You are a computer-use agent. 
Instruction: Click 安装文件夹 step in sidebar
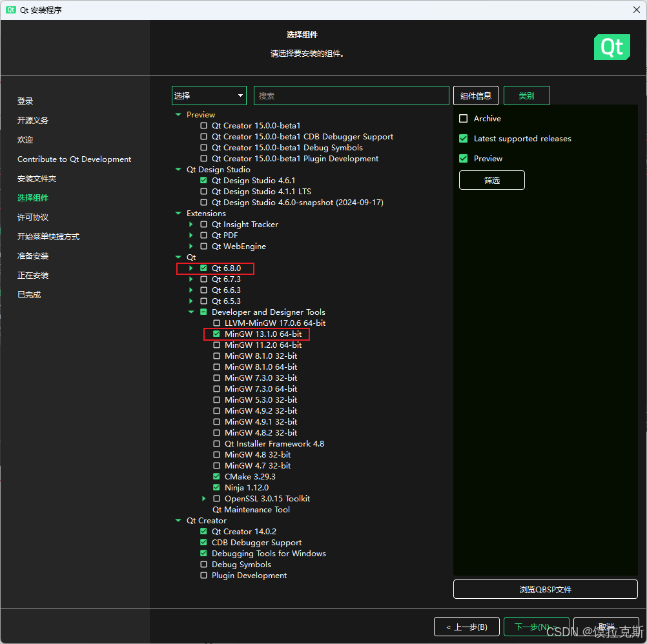tap(37, 179)
